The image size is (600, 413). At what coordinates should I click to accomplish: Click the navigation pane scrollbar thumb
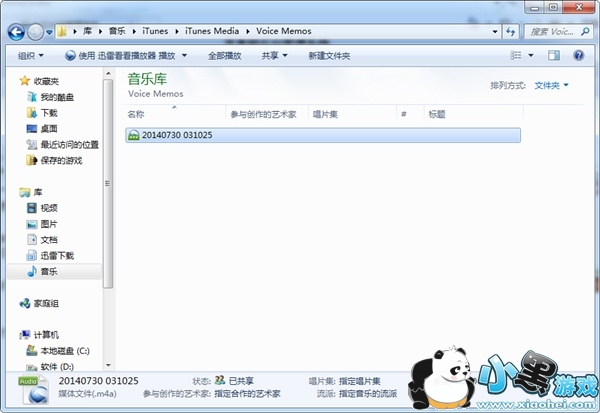click(108, 184)
